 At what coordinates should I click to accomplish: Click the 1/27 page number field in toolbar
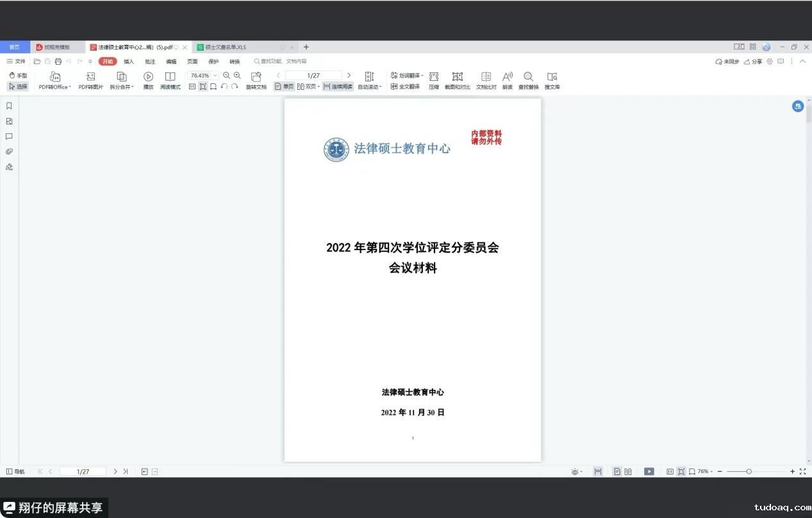pyautogui.click(x=313, y=76)
